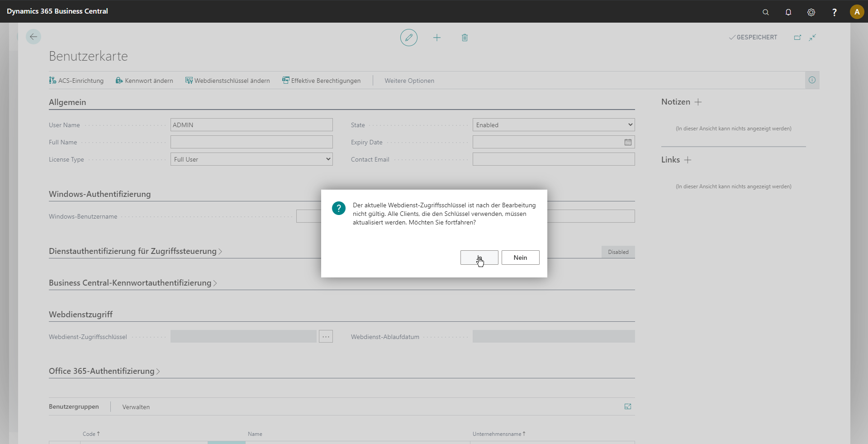Open Weitere Optionen menu
Image resolution: width=868 pixels, height=444 pixels.
click(x=409, y=81)
